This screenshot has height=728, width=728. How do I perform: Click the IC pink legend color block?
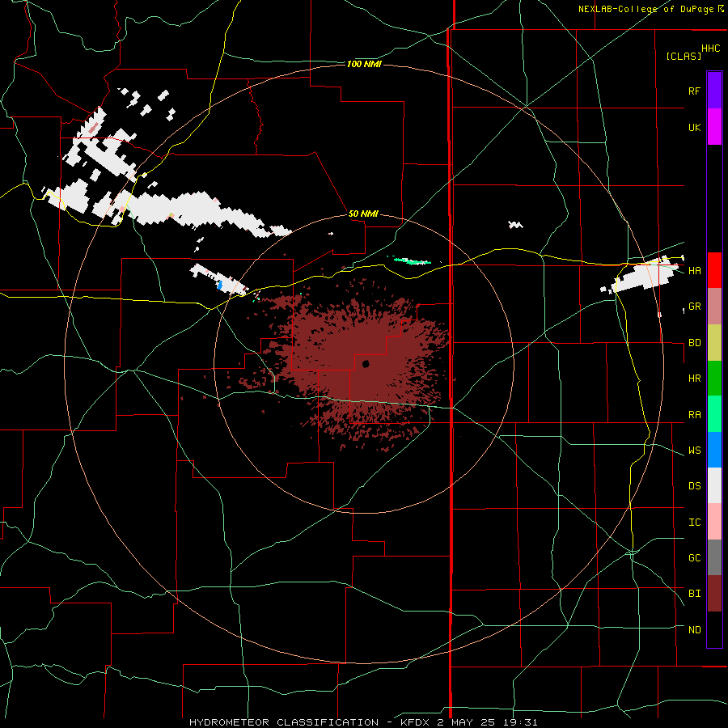coord(714,522)
